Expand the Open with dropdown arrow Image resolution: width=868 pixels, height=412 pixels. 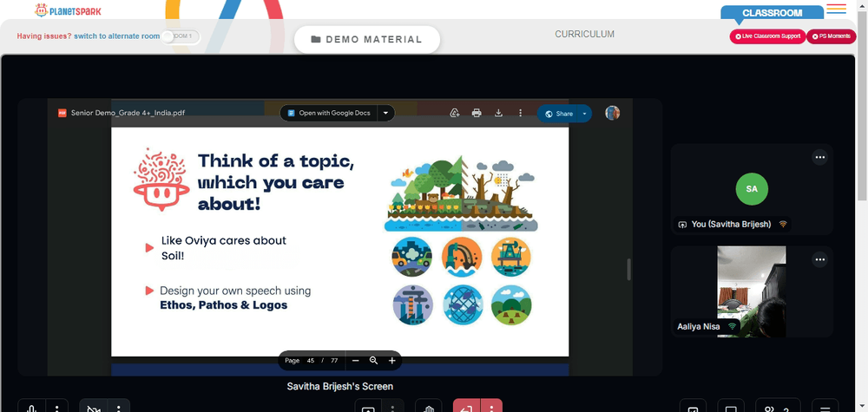pyautogui.click(x=386, y=113)
